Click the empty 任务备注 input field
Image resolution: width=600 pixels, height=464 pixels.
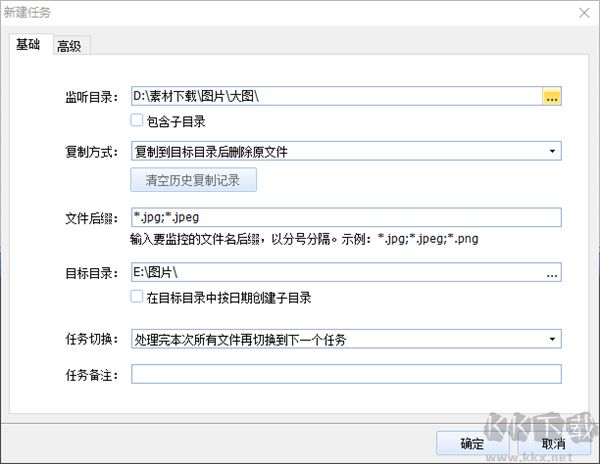[x=346, y=374]
